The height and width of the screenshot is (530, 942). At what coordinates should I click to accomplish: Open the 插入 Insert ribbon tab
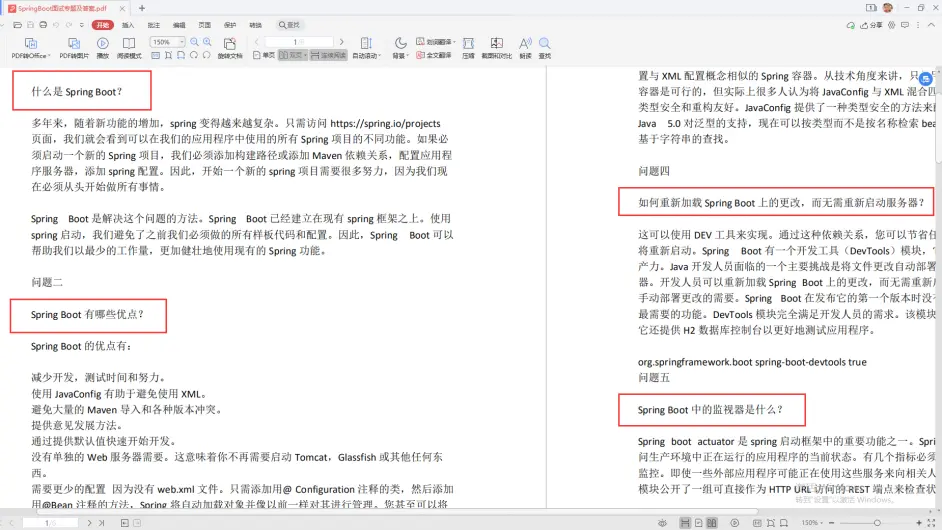click(x=128, y=25)
